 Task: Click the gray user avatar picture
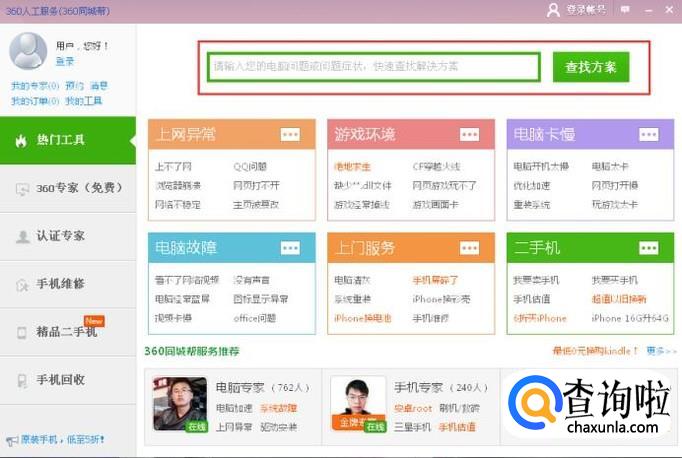[x=28, y=50]
